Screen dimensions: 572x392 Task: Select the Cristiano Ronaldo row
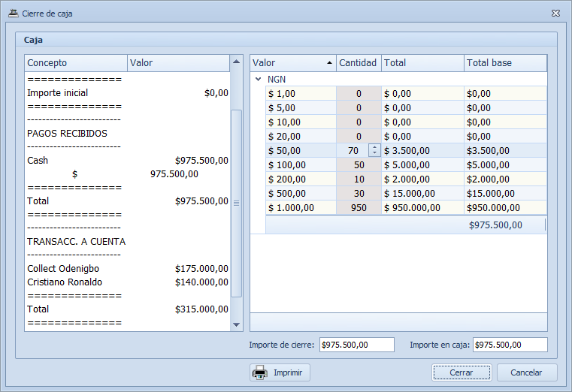click(x=126, y=282)
